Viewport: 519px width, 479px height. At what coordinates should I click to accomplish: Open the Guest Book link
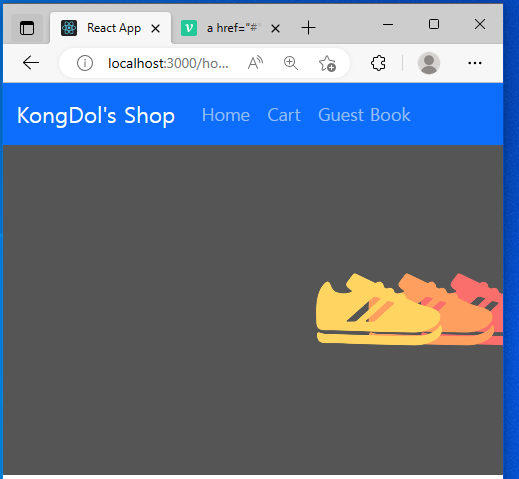click(x=364, y=115)
